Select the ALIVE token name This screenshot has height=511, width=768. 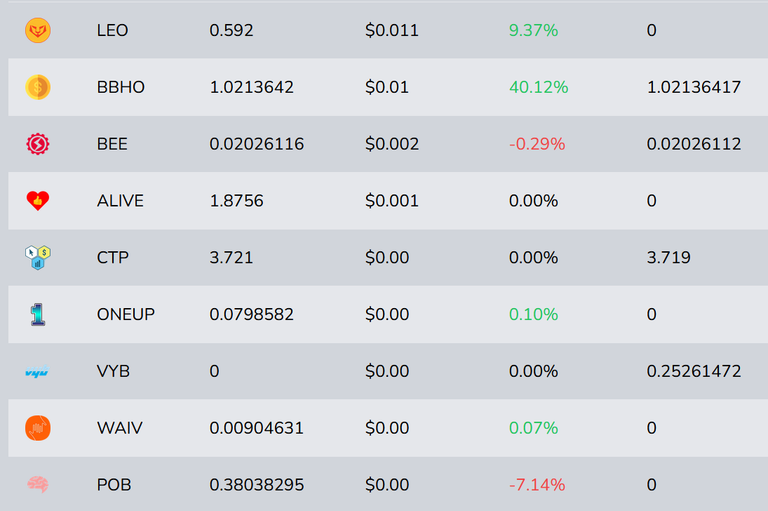120,201
